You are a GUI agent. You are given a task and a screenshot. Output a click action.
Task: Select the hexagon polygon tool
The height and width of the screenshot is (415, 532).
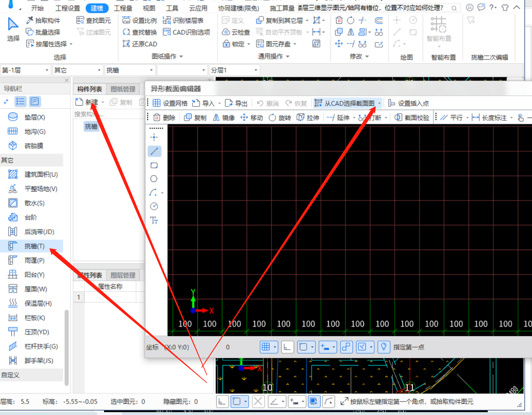(154, 179)
